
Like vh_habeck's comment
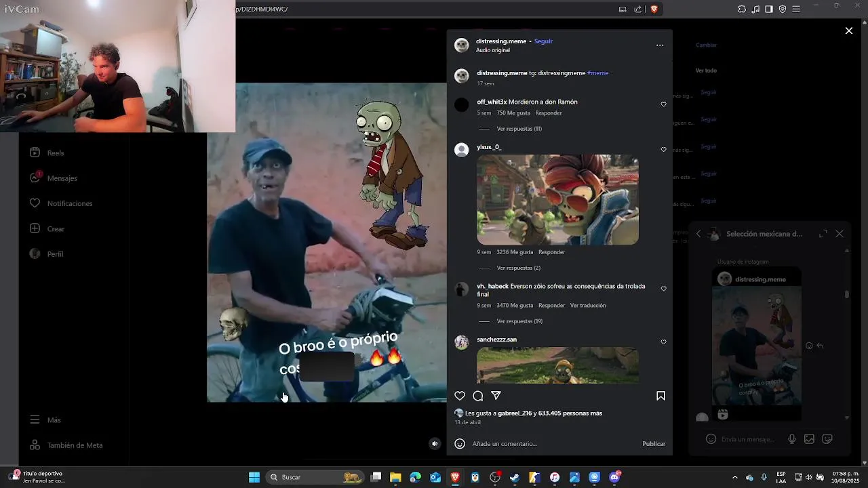tap(664, 289)
